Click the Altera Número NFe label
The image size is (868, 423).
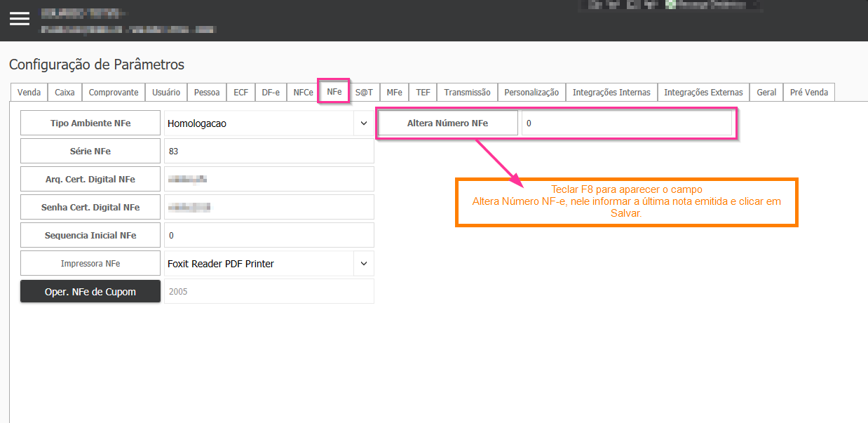(448, 123)
